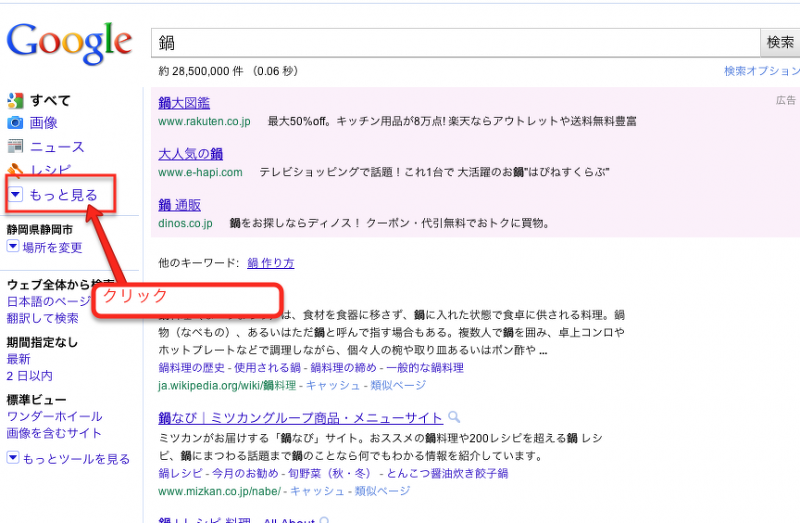Viewport: 800px width, 523px height.
Task: Filter by 日本語のページ
Action: [49, 302]
